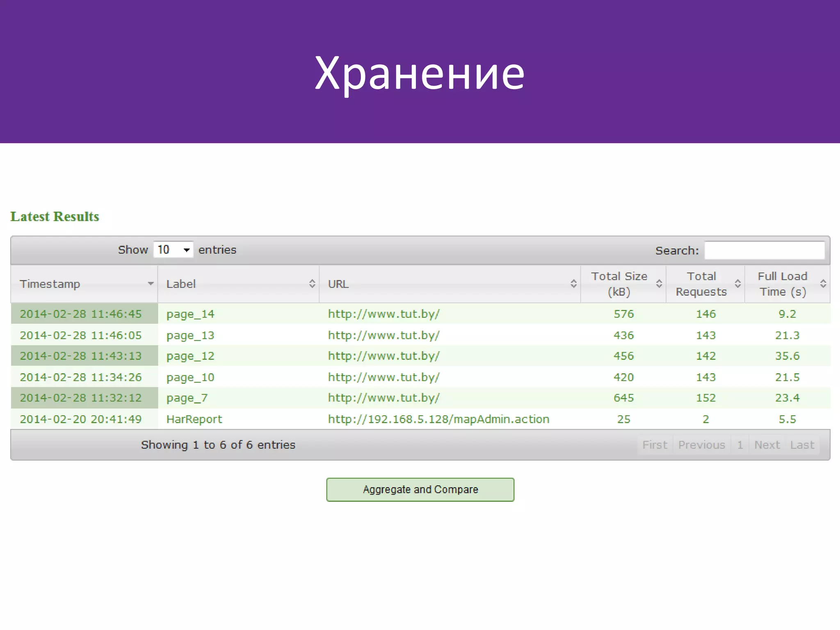Click timestamp 2014-02-28 11:34:26
The width and height of the screenshot is (840, 630).
81,377
